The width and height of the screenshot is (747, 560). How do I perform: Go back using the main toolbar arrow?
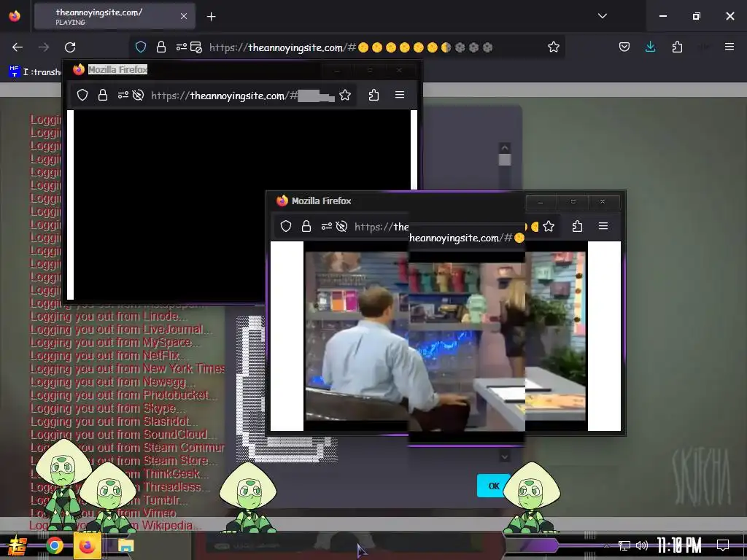tap(18, 47)
